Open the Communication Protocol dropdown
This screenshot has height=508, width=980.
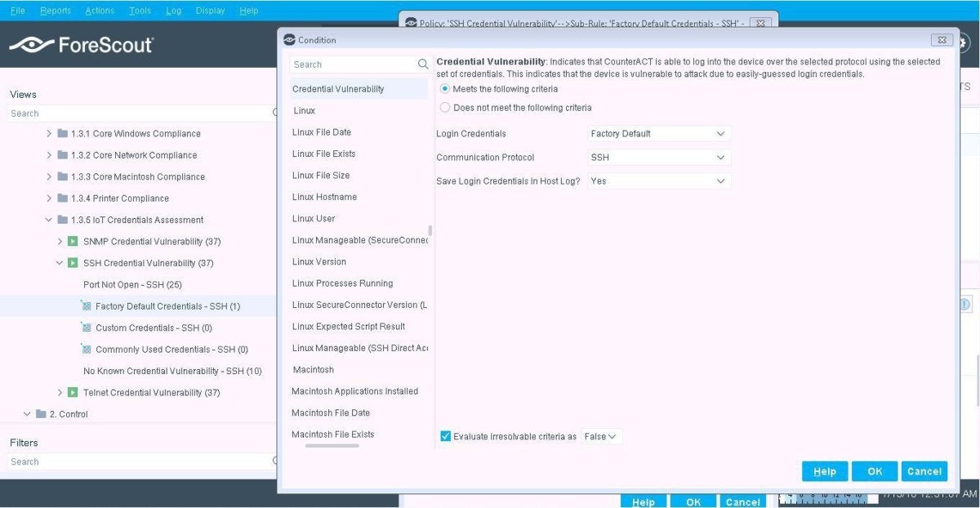pos(659,157)
